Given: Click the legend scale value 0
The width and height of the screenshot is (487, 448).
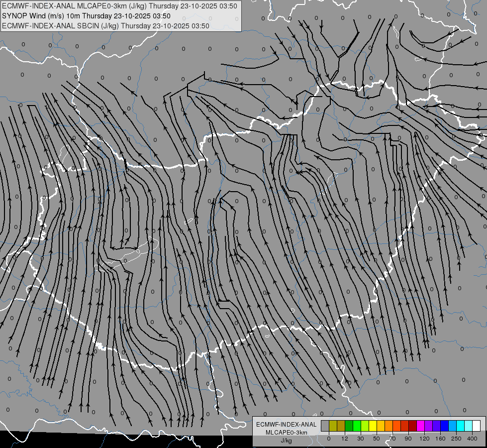Looking at the screenshot, I should (329, 439).
